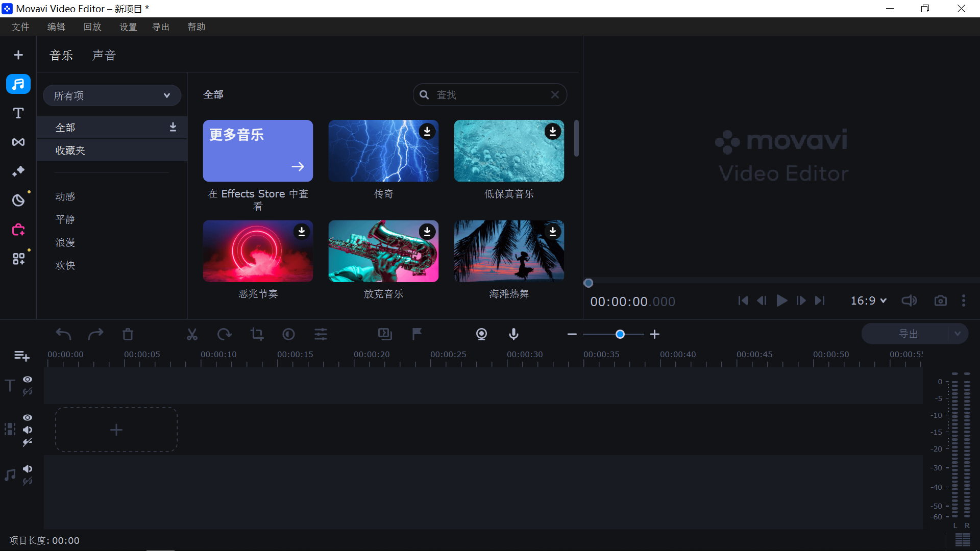Switch to the 声音 tab
Screen dimensions: 980x551
pyautogui.click(x=104, y=55)
